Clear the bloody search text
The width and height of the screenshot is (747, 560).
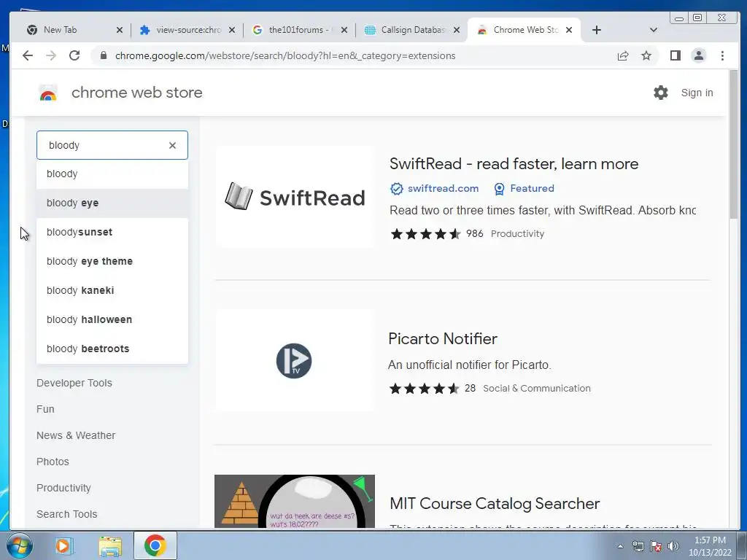172,145
